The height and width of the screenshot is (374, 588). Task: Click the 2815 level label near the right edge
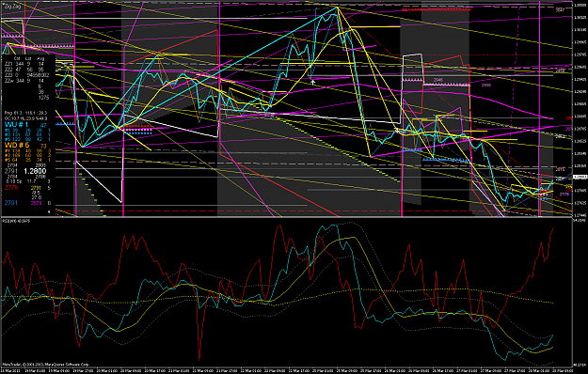pyautogui.click(x=560, y=169)
